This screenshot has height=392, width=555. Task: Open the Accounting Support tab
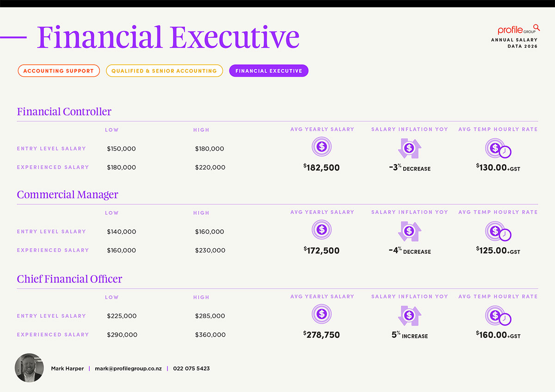click(x=59, y=71)
